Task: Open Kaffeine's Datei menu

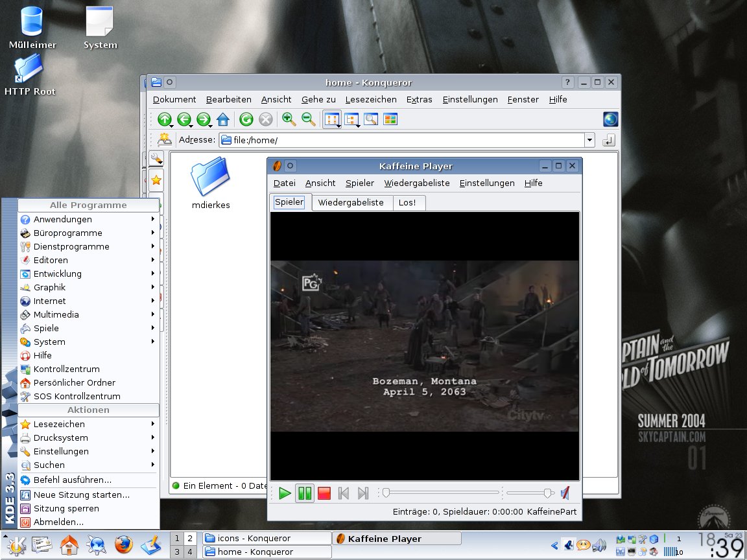Action: click(285, 183)
